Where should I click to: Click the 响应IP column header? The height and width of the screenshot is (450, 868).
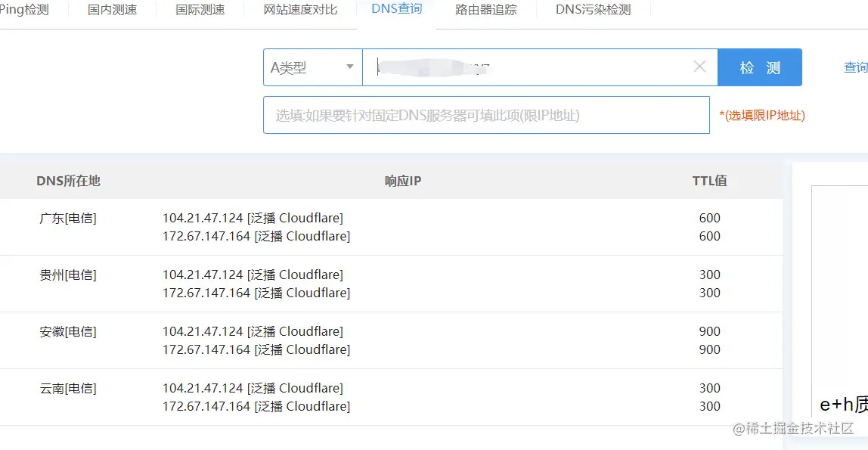(x=402, y=181)
